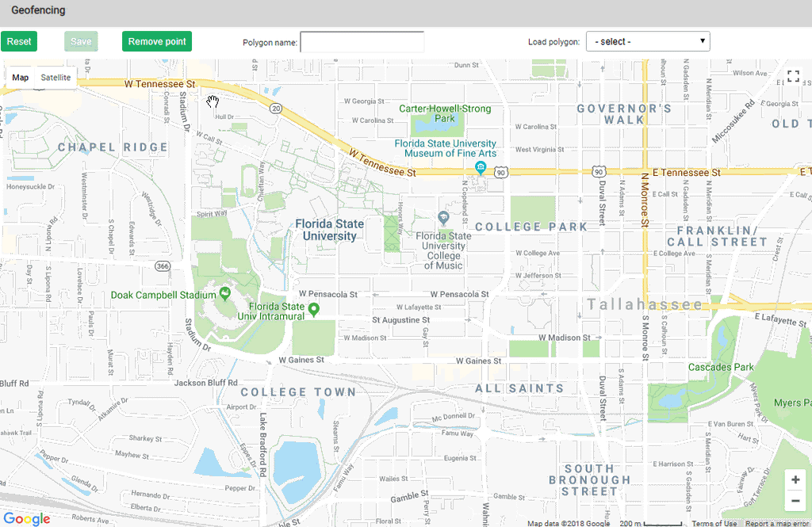This screenshot has width=812, height=527.
Task: Click Cascades Park label
Action: click(721, 367)
